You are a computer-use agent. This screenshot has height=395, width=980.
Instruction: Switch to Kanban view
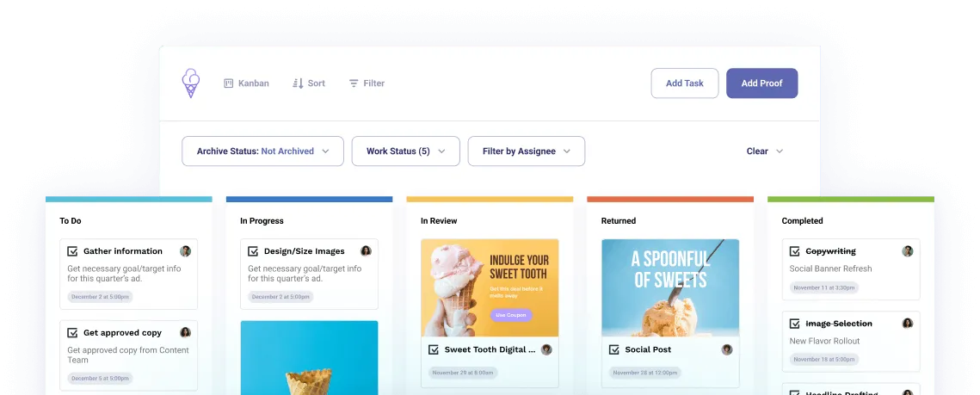[x=246, y=83]
